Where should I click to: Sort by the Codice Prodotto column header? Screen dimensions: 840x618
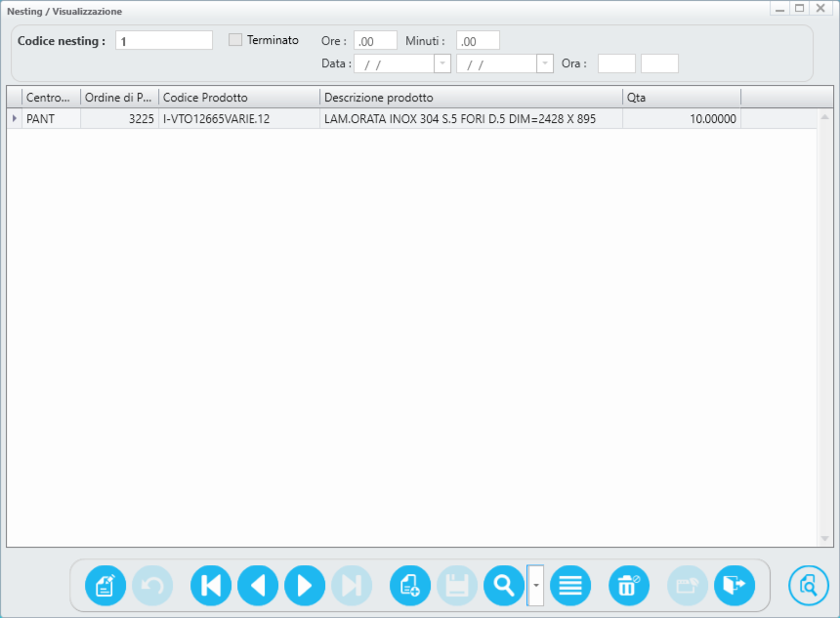(x=239, y=98)
